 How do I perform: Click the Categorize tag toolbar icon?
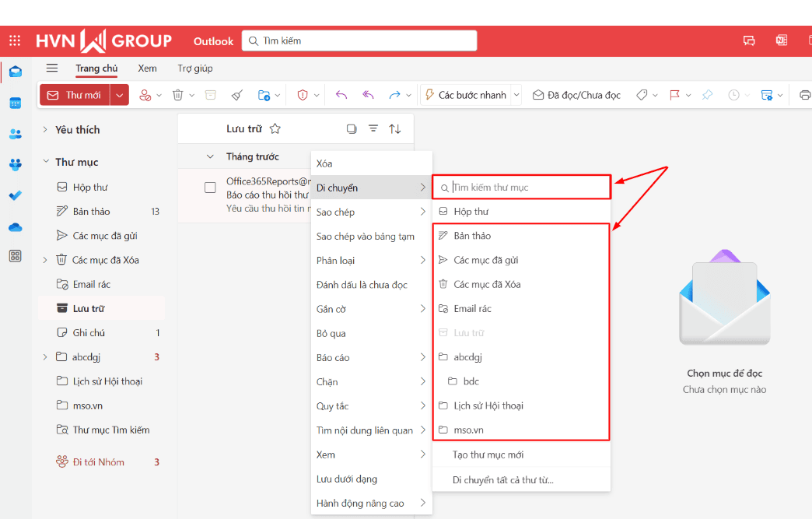click(642, 95)
